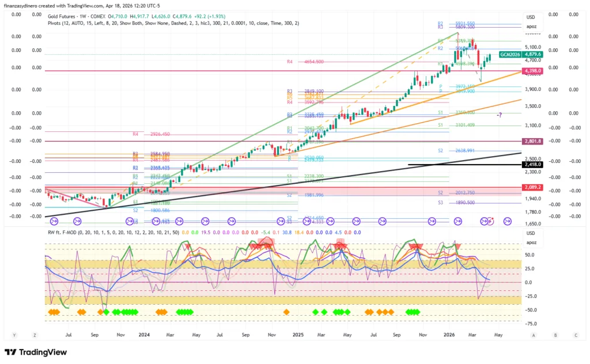Click the red circular event marker near March 2026
The height and width of the screenshot is (364, 590).
[491, 220]
